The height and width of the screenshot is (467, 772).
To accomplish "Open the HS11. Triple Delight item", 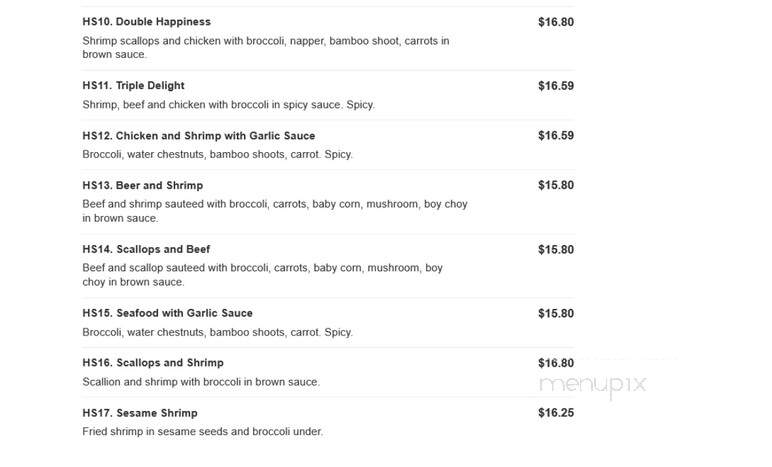I will (133, 86).
